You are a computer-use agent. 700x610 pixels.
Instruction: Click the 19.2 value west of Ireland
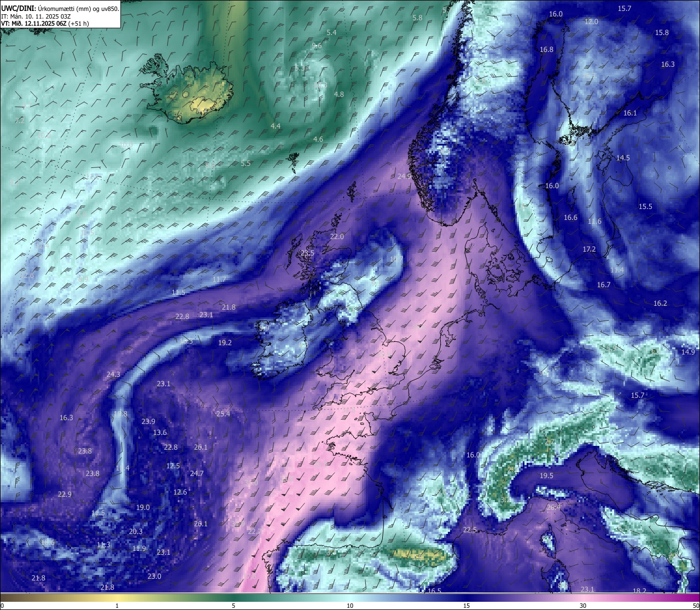point(225,342)
